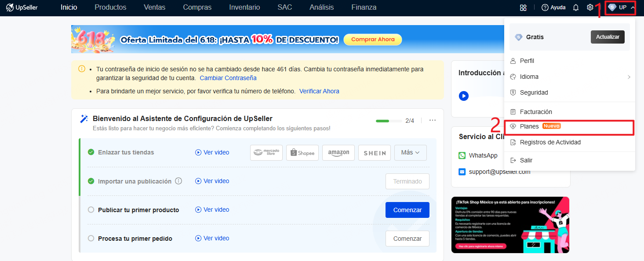Open the Inventario menu

[244, 7]
